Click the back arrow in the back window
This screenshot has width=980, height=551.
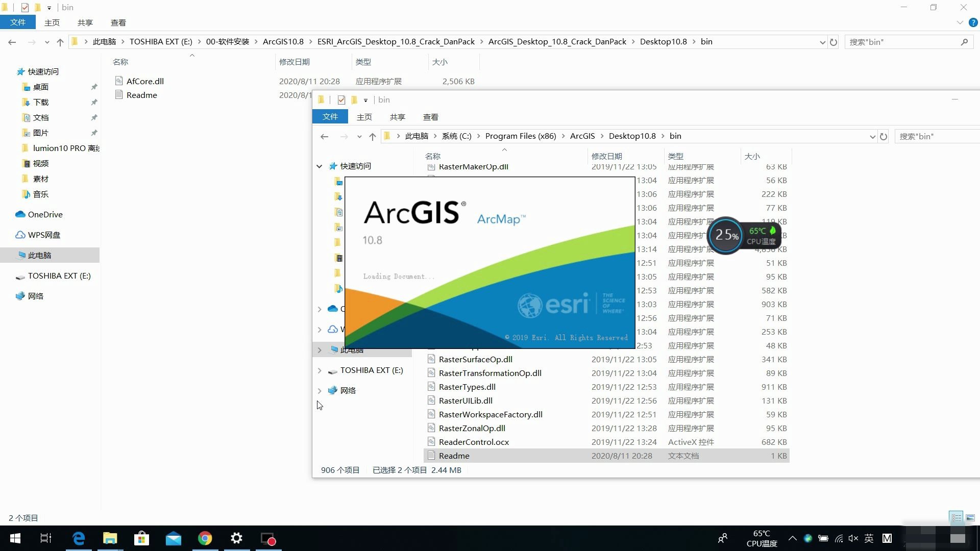(12, 42)
